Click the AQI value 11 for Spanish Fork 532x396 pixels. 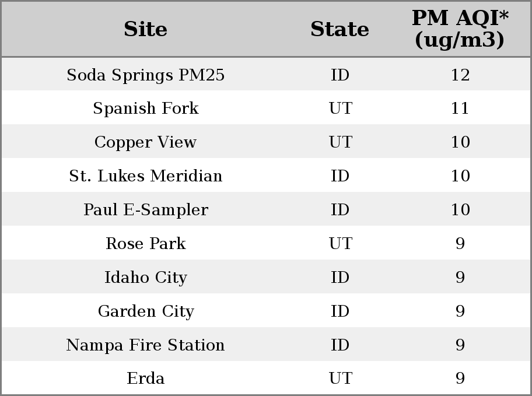click(460, 108)
